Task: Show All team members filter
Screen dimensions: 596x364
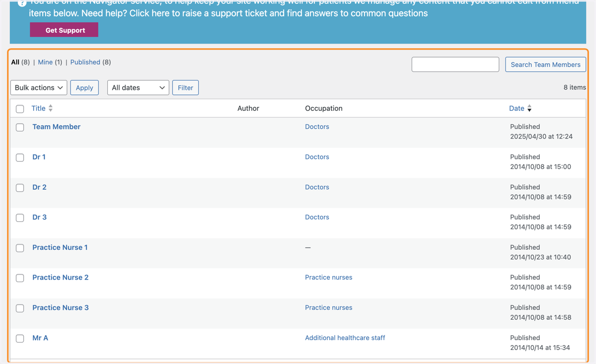Action: click(x=15, y=62)
